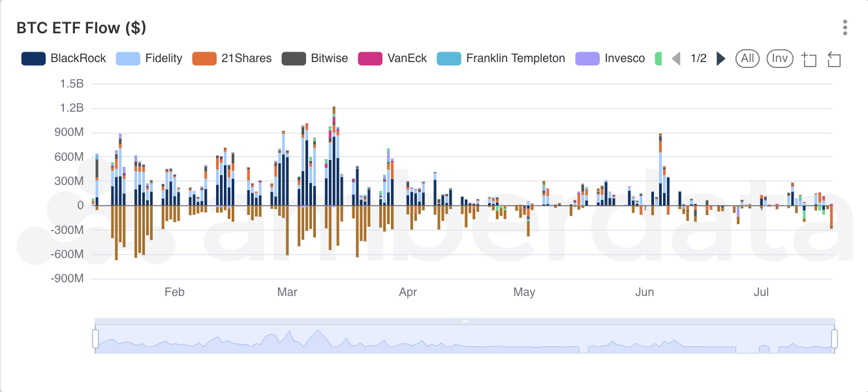This screenshot has width=868, height=392.
Task: Click the "-900M" y-axis label
Action: 67,279
